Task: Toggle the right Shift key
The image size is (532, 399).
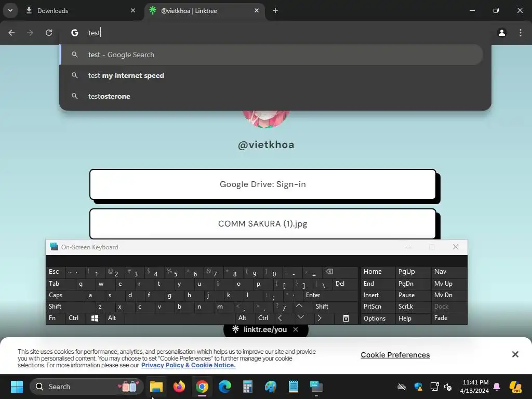Action: click(336, 307)
